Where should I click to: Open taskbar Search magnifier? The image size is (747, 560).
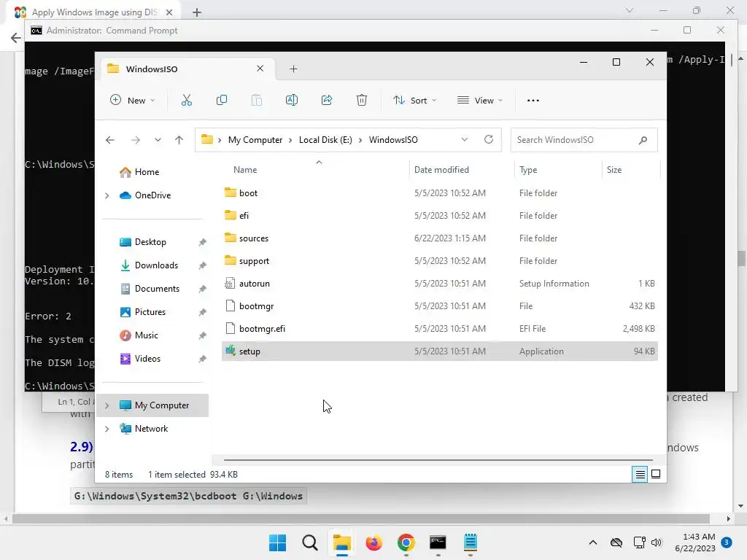coord(309,542)
